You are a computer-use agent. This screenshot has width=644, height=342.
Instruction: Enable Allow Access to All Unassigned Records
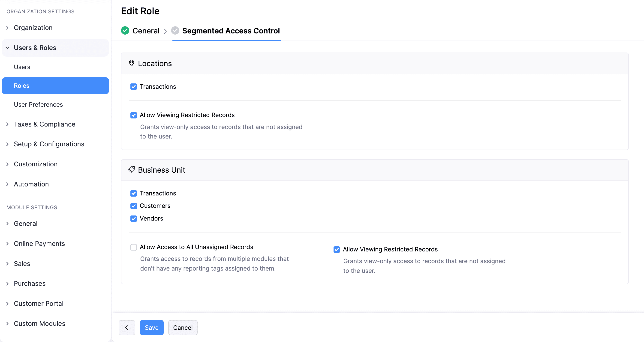coord(134,247)
